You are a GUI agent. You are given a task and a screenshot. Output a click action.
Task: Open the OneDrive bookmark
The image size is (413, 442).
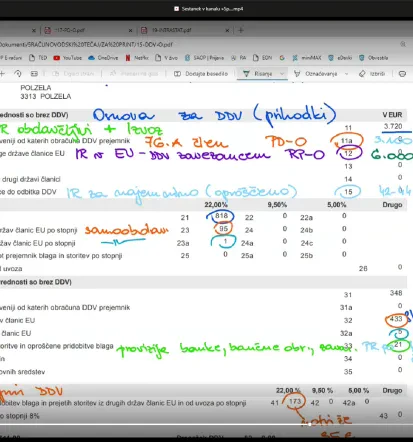coord(103,58)
